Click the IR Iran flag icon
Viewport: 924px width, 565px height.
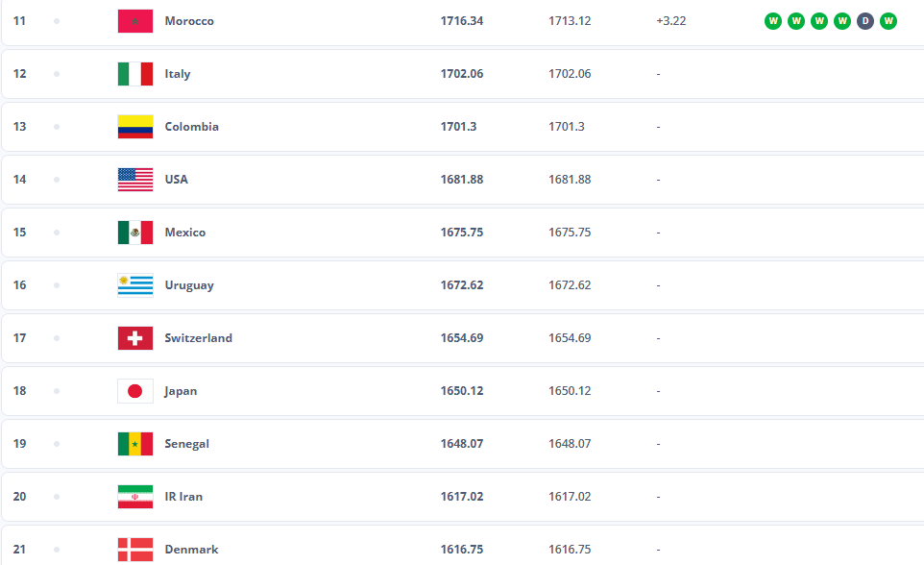(134, 497)
